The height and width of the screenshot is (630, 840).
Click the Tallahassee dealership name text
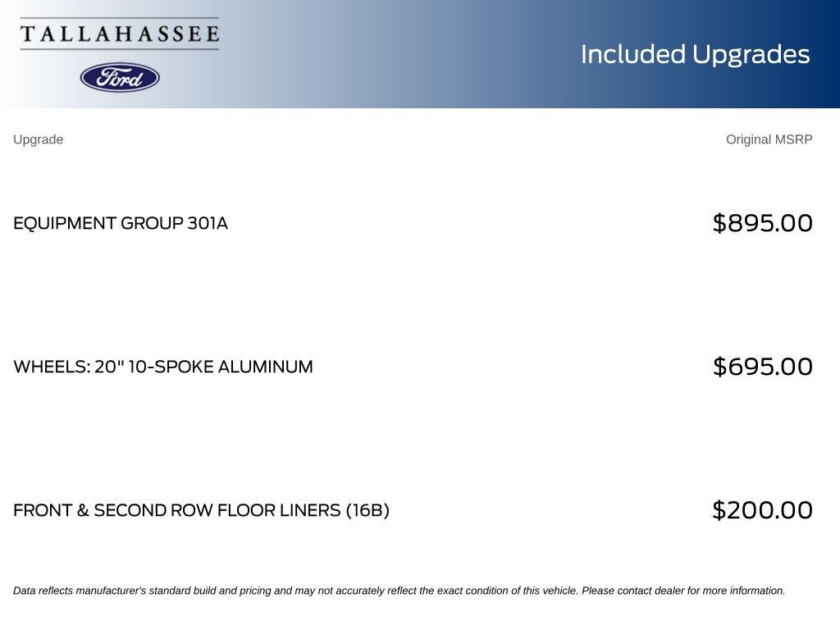click(120, 34)
